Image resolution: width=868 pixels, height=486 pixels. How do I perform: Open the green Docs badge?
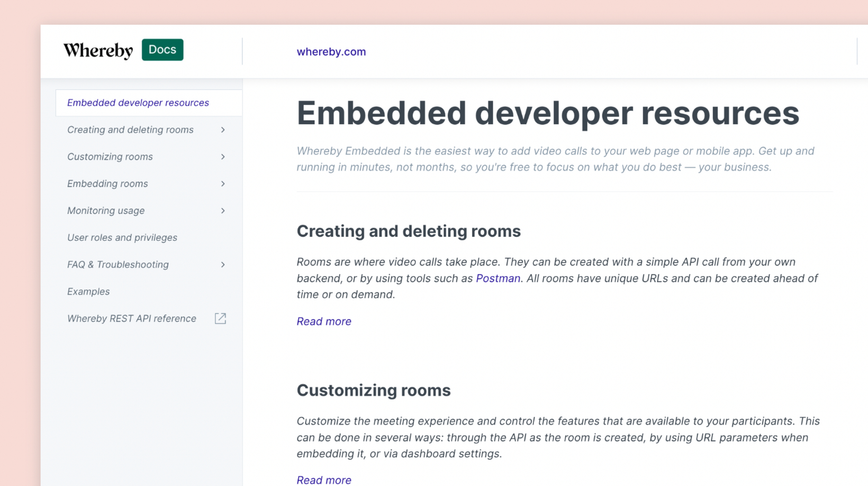point(162,50)
